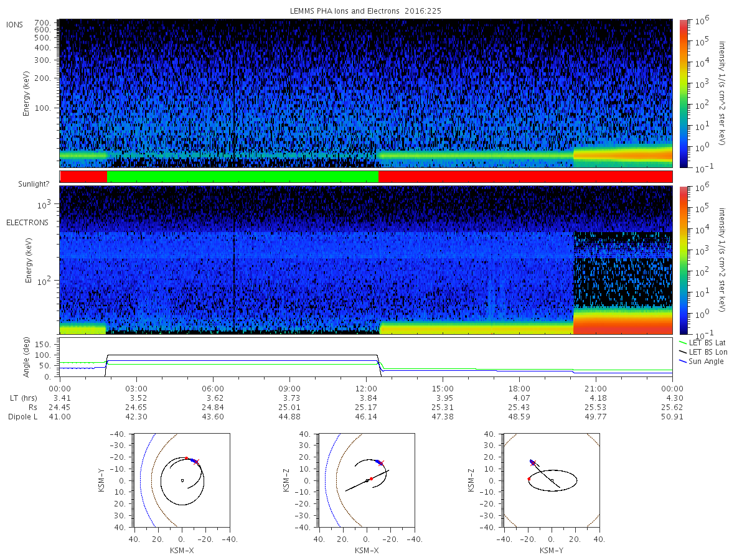Click the Dipole L row label
Image resolution: width=747 pixels, height=560 pixels.
coord(23,416)
